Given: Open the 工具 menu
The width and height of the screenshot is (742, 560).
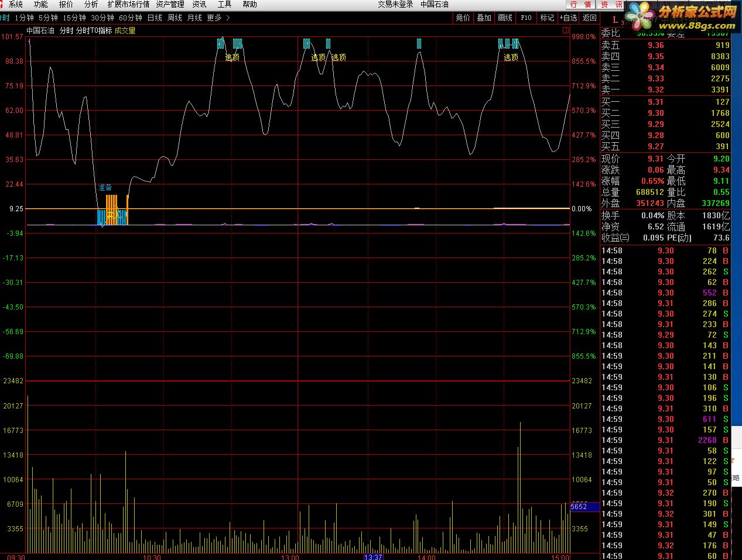Looking at the screenshot, I should 224,4.
